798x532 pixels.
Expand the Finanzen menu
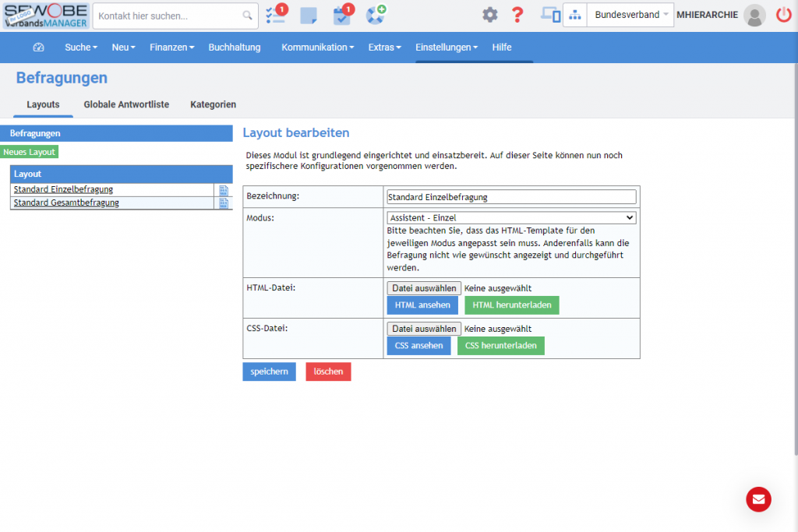171,48
